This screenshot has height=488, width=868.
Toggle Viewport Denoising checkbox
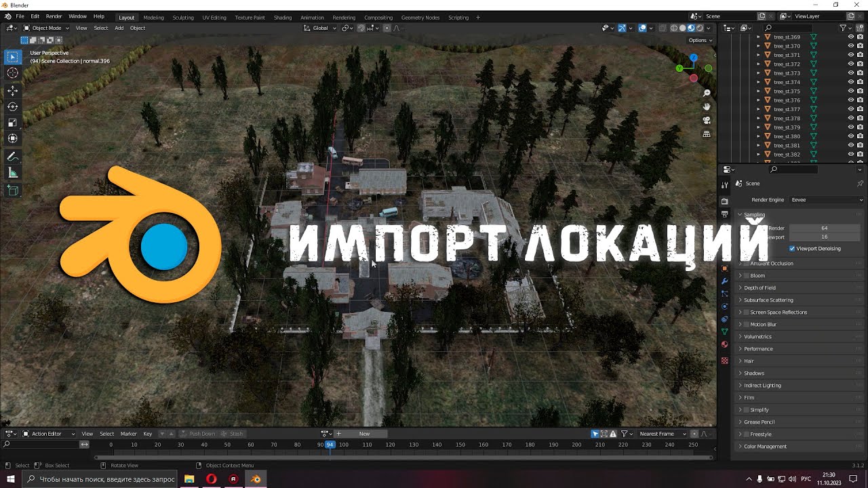click(x=792, y=249)
